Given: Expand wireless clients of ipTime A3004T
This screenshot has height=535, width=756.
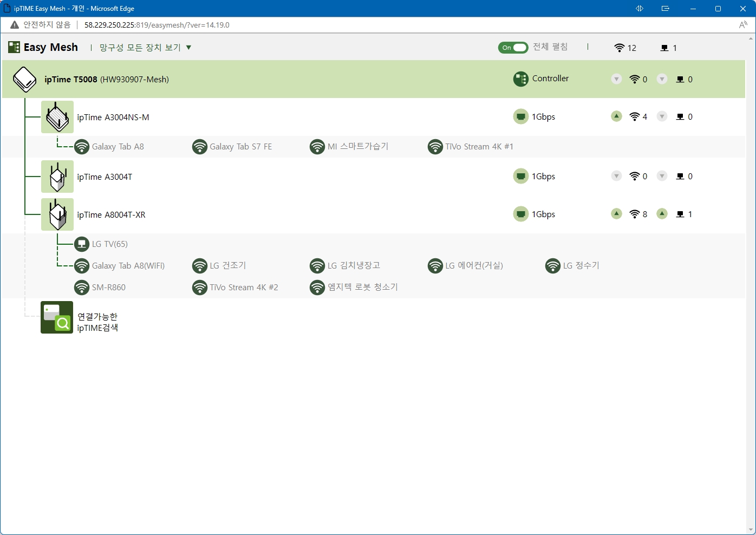Looking at the screenshot, I should click(616, 176).
